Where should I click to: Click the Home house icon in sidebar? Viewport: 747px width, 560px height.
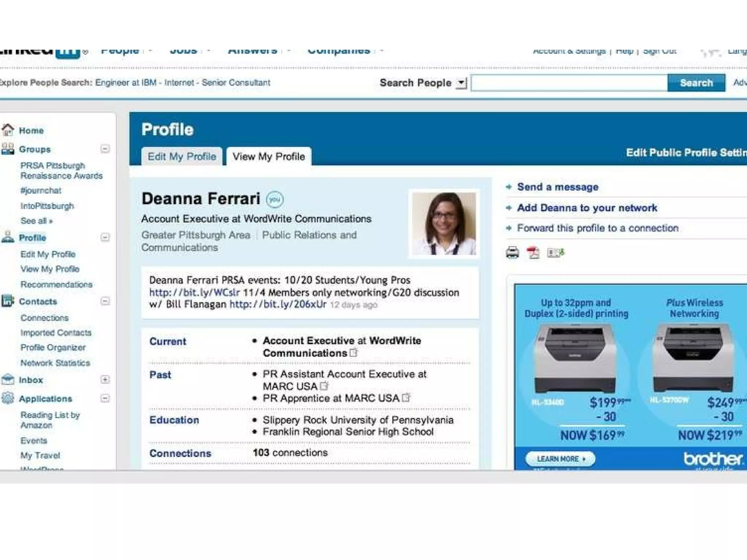8,130
